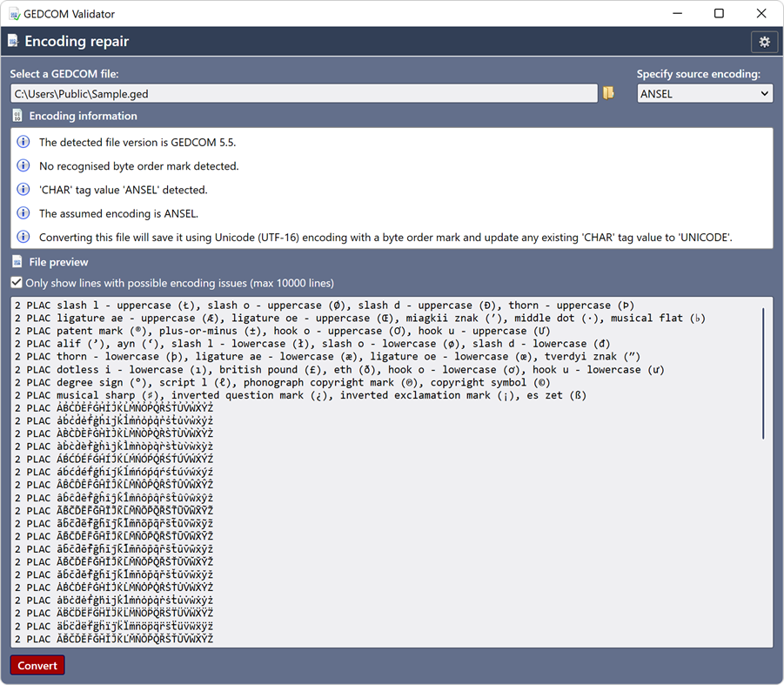The image size is (784, 685).
Task: Click the info icon about assumed ANSEL encoding
Action: (23, 213)
